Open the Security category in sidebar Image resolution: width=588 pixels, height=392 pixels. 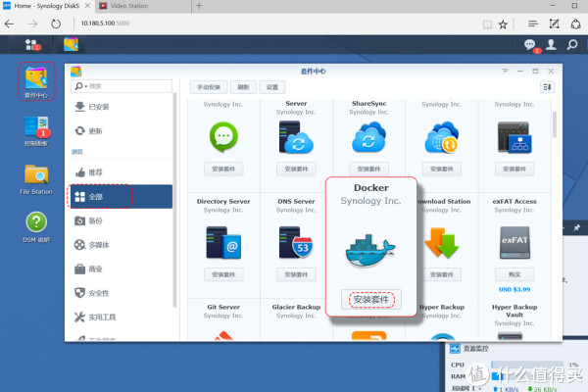pos(121,293)
